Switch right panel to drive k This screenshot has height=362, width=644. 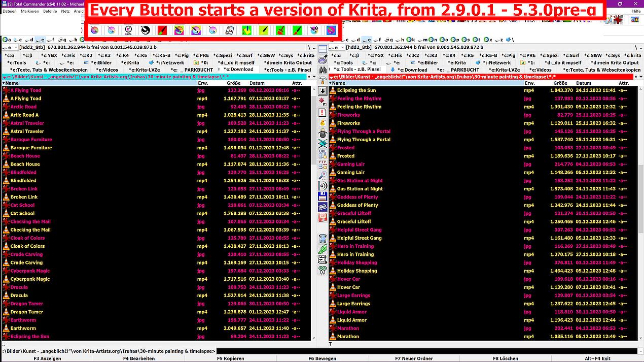(411, 40)
